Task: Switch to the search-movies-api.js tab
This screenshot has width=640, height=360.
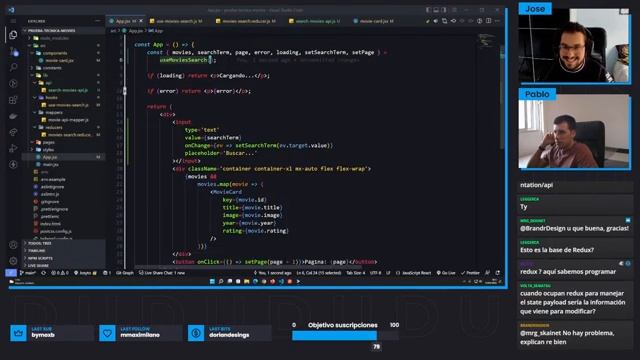Action: pos(317,21)
